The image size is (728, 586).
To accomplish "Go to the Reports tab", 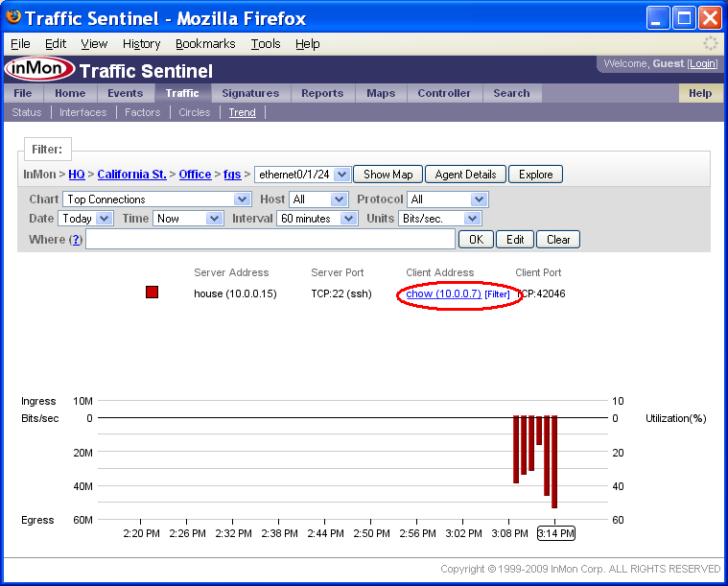I will coord(322,93).
